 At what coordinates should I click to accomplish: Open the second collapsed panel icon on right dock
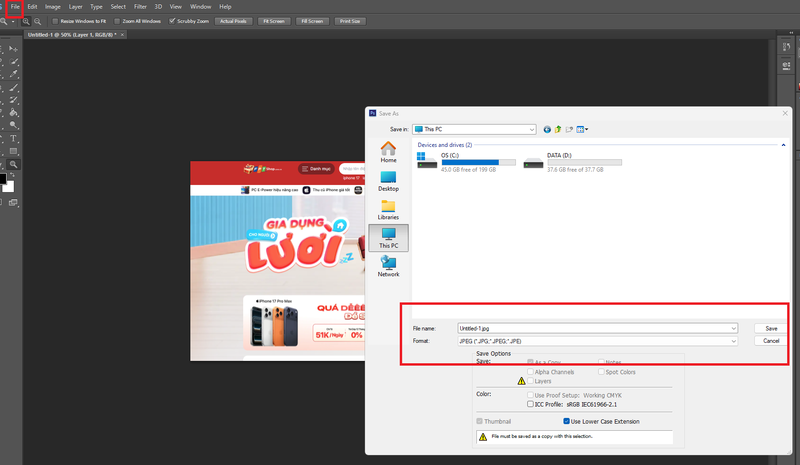point(786,65)
